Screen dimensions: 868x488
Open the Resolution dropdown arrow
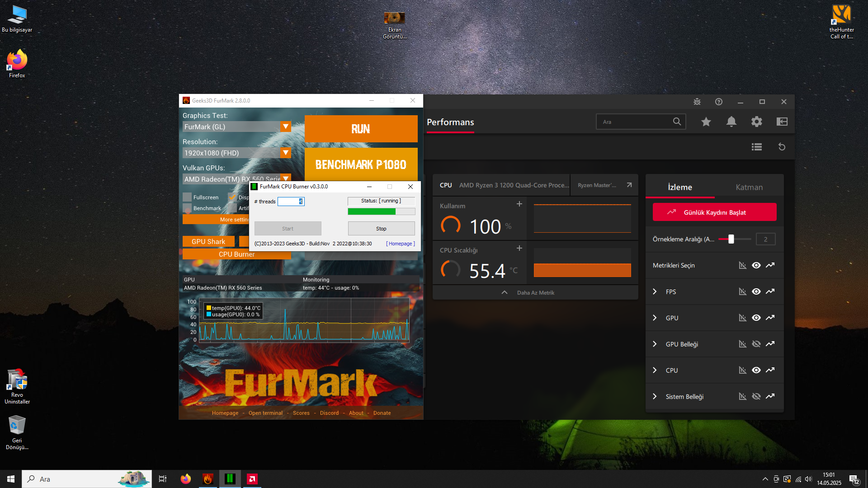click(x=285, y=153)
